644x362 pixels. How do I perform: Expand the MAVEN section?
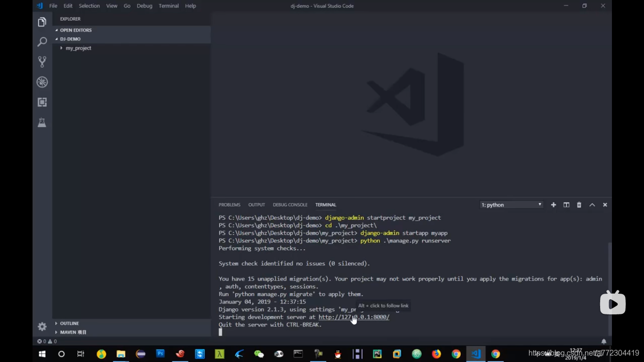132,332
